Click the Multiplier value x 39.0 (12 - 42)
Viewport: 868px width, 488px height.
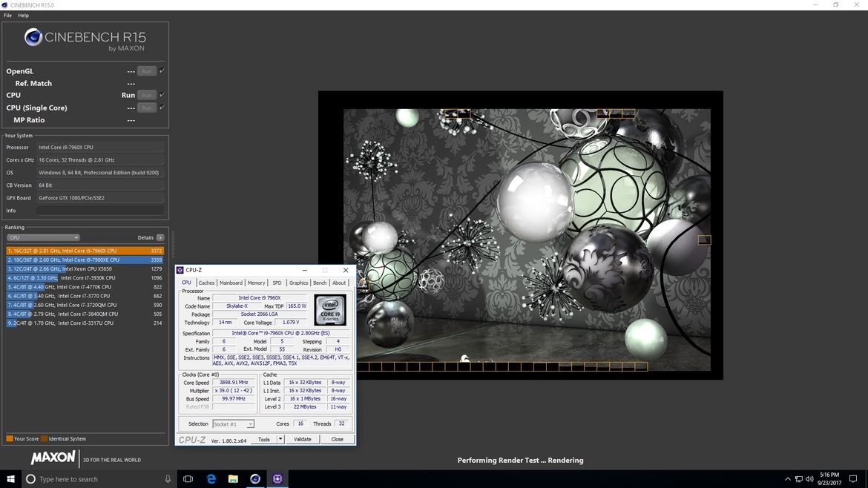(x=234, y=391)
